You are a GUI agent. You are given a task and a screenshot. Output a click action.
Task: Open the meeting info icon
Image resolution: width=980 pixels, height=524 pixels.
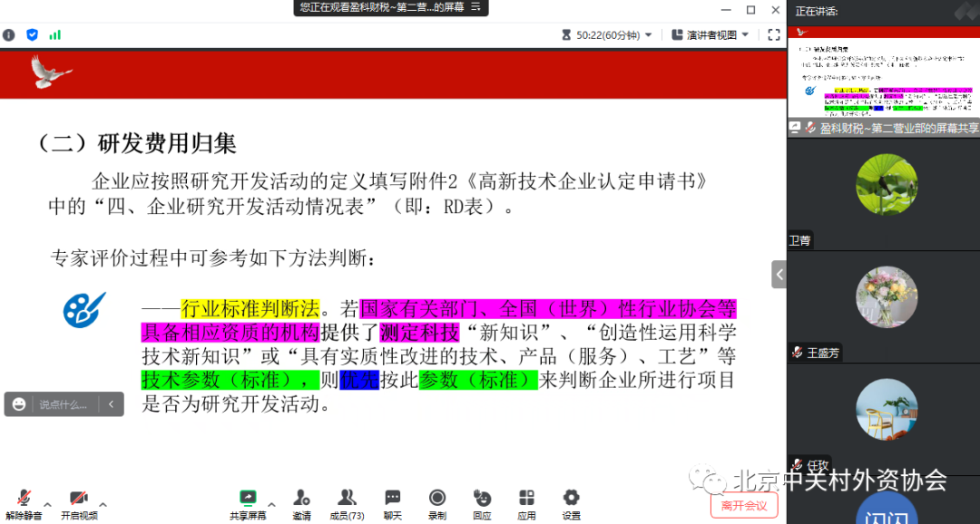click(x=9, y=35)
